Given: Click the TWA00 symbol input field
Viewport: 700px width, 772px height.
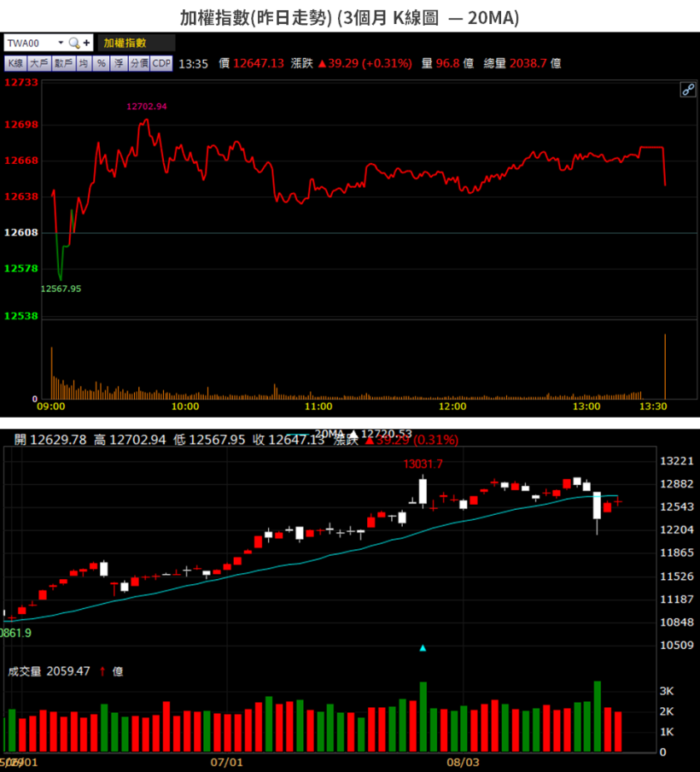Looking at the screenshot, I should click(x=31, y=44).
